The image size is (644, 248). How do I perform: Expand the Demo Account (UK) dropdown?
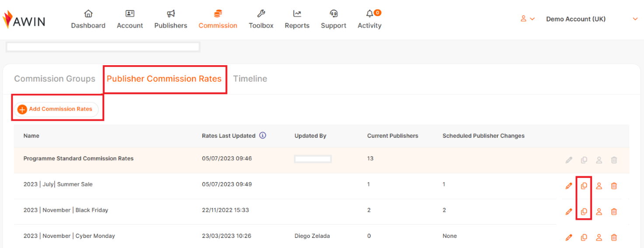(635, 19)
